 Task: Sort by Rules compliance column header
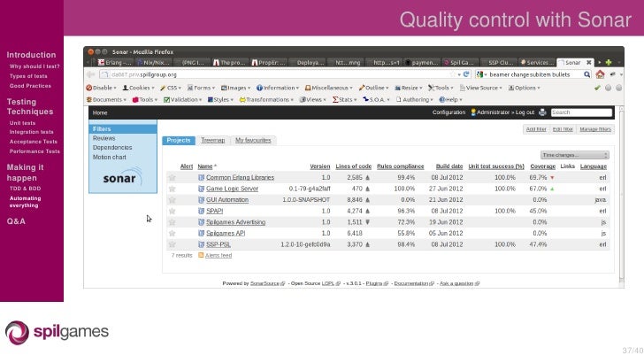(401, 166)
